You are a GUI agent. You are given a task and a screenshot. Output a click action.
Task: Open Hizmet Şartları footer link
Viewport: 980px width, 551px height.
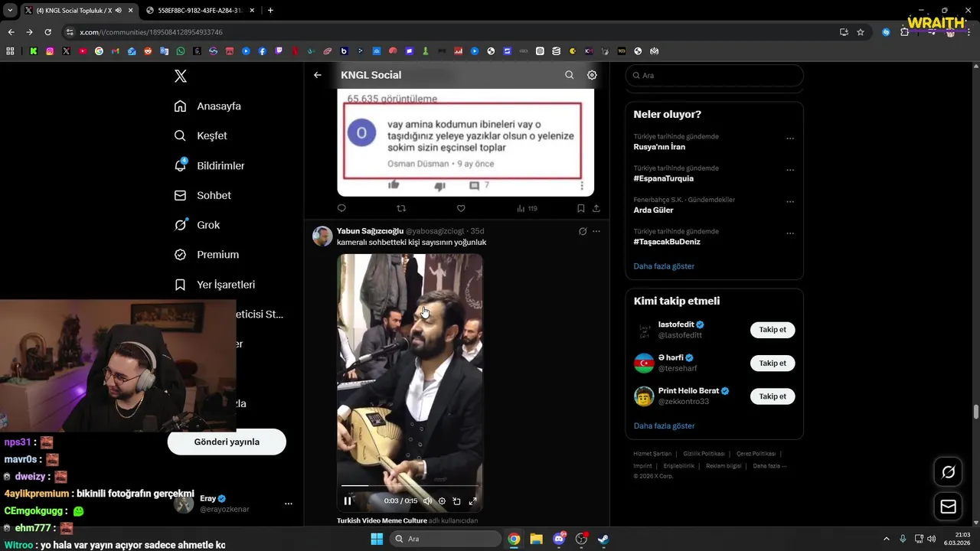point(652,454)
